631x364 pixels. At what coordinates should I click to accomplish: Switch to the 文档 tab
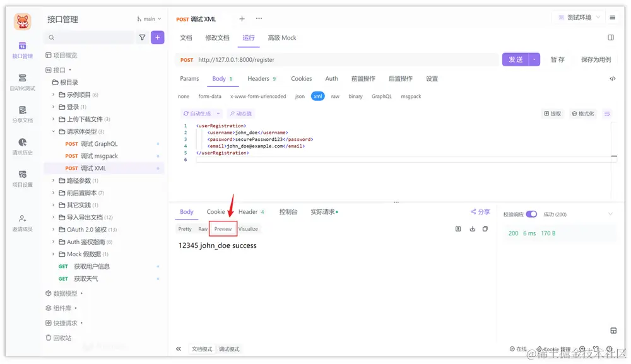(186, 38)
